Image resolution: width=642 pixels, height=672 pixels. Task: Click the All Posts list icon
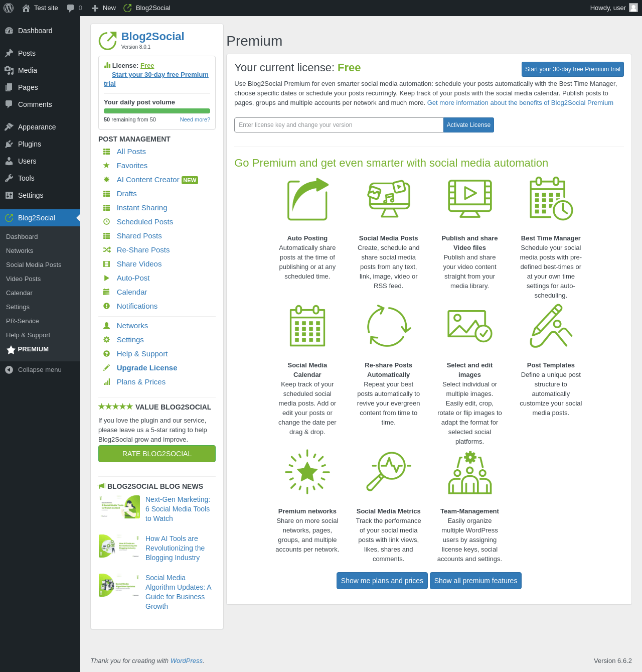[106, 152]
